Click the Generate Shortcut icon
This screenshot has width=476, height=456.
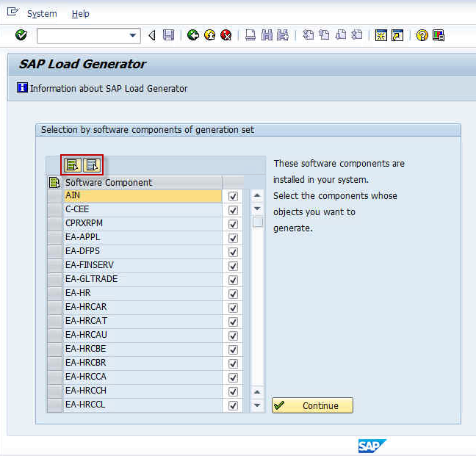[x=397, y=35]
